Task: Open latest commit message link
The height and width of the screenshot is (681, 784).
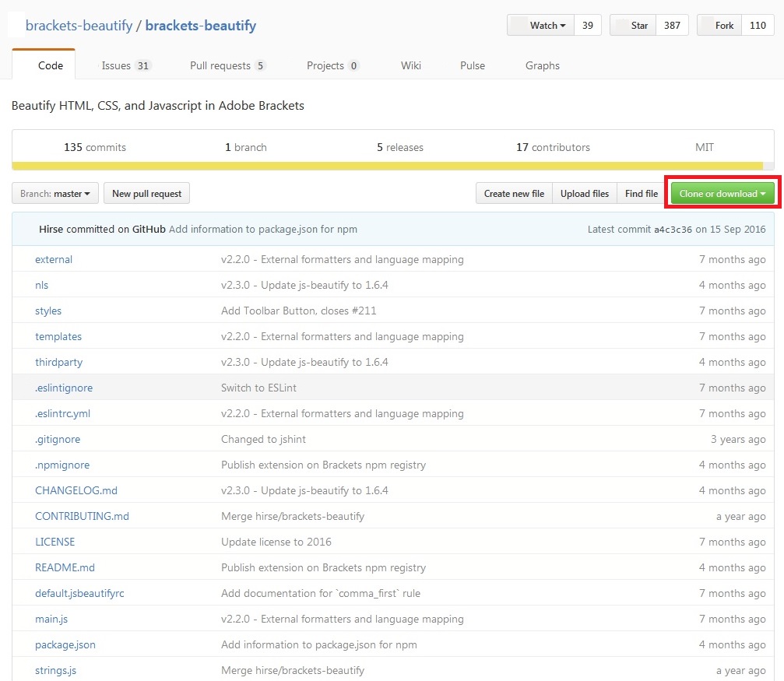Action: pos(263,229)
